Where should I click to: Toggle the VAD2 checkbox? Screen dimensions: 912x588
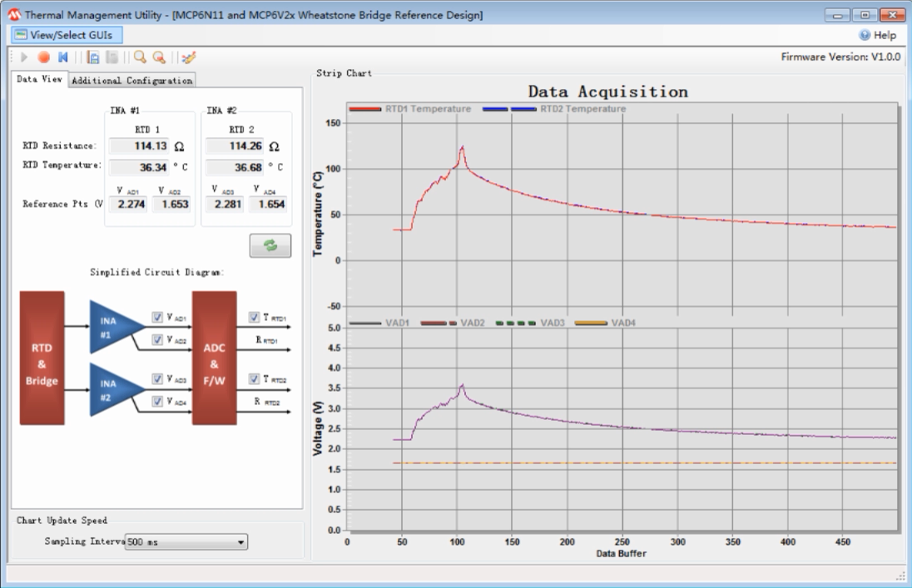coord(157,339)
